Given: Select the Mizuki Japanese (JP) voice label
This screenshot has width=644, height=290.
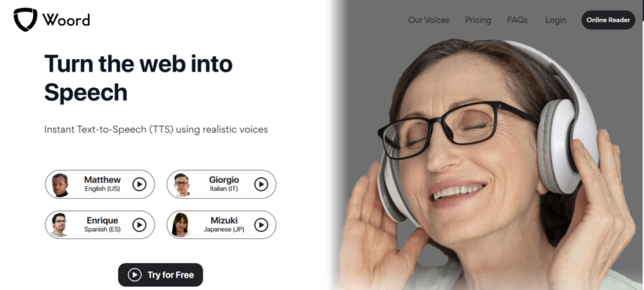Looking at the screenshot, I should 224,225.
